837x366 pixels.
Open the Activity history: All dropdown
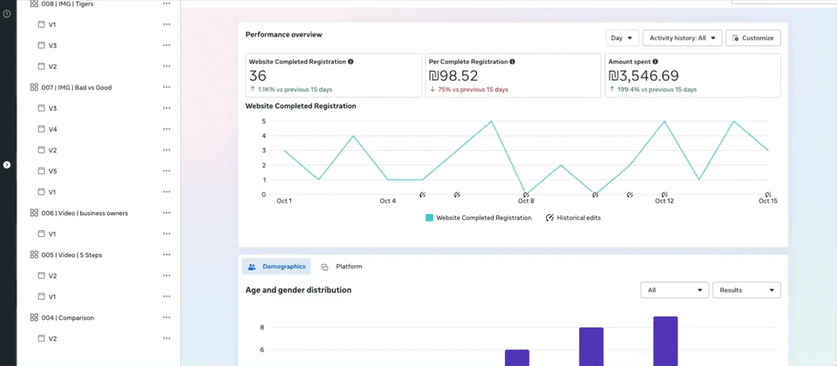coord(682,38)
